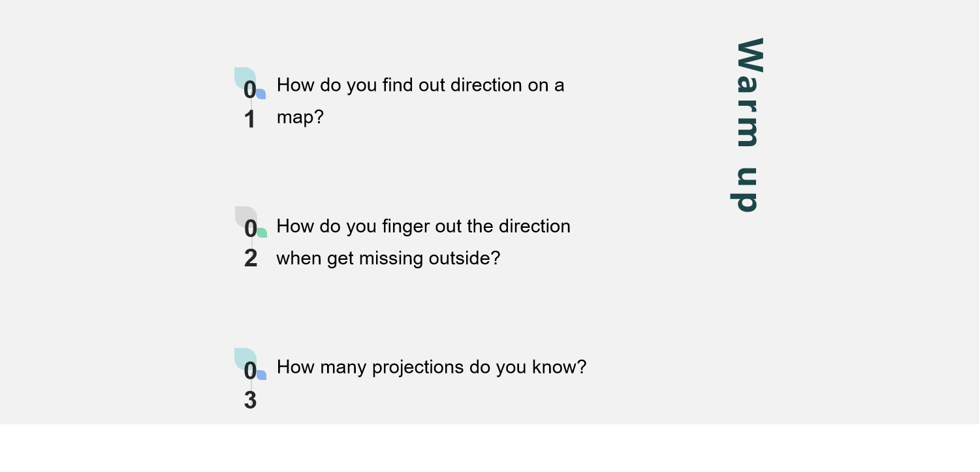Screen dimensions: 980x472
Task: Select the "How many projections do you know?" text
Action: click(x=431, y=367)
